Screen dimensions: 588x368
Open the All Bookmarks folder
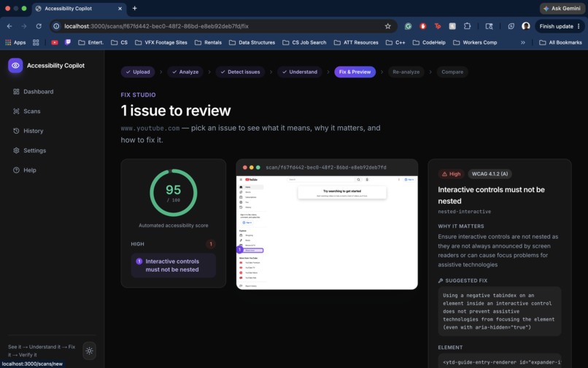pyautogui.click(x=560, y=42)
